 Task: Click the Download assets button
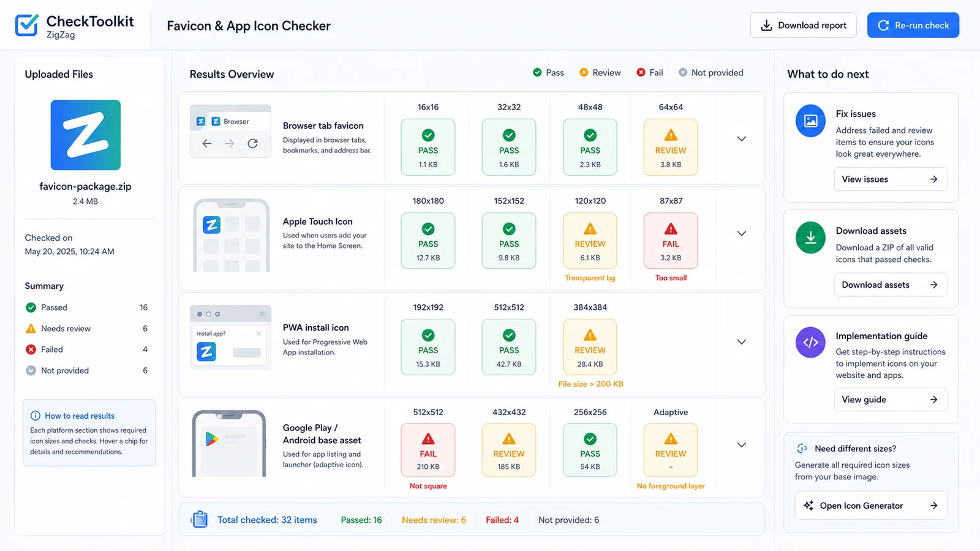[x=891, y=285]
